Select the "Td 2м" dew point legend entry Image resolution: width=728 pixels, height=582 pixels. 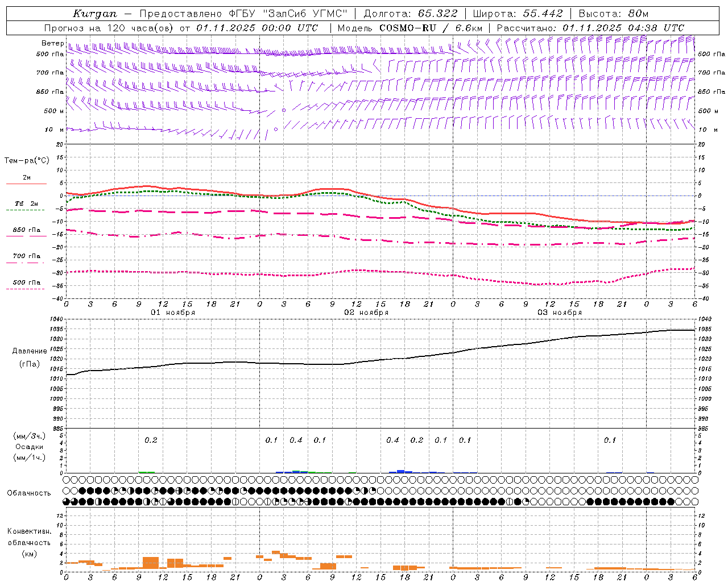tap(27, 203)
